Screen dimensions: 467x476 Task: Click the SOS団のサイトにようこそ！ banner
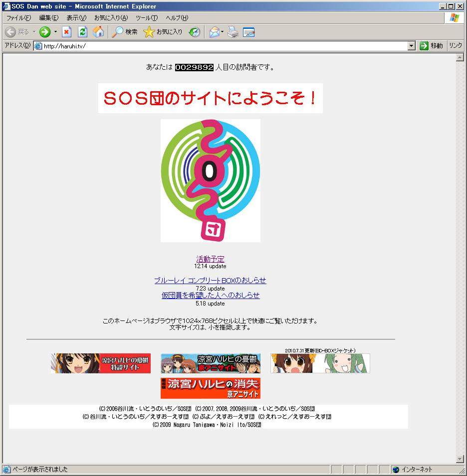[210, 98]
